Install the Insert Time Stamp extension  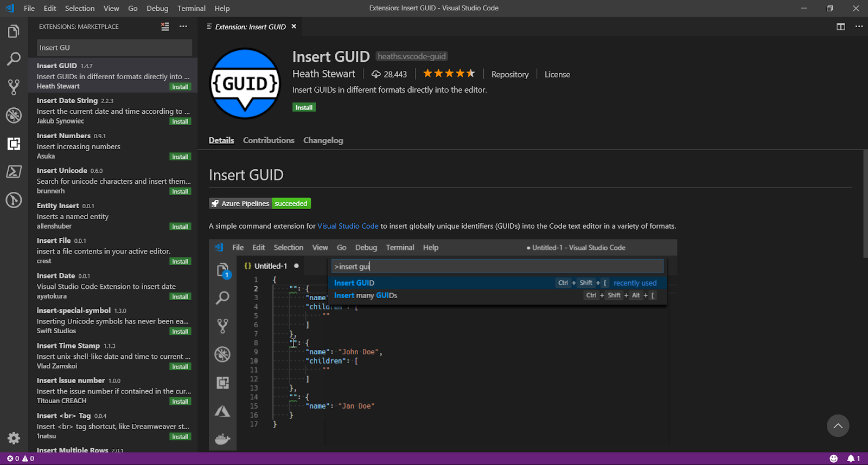tap(180, 366)
